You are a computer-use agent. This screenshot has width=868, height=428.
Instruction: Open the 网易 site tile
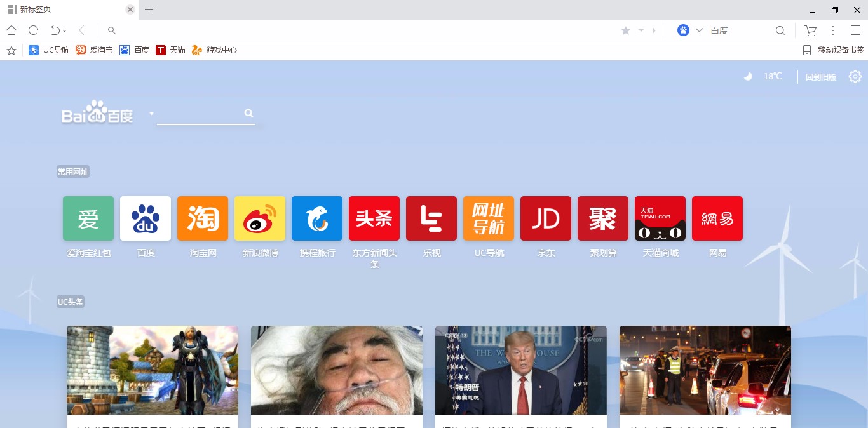coord(717,218)
